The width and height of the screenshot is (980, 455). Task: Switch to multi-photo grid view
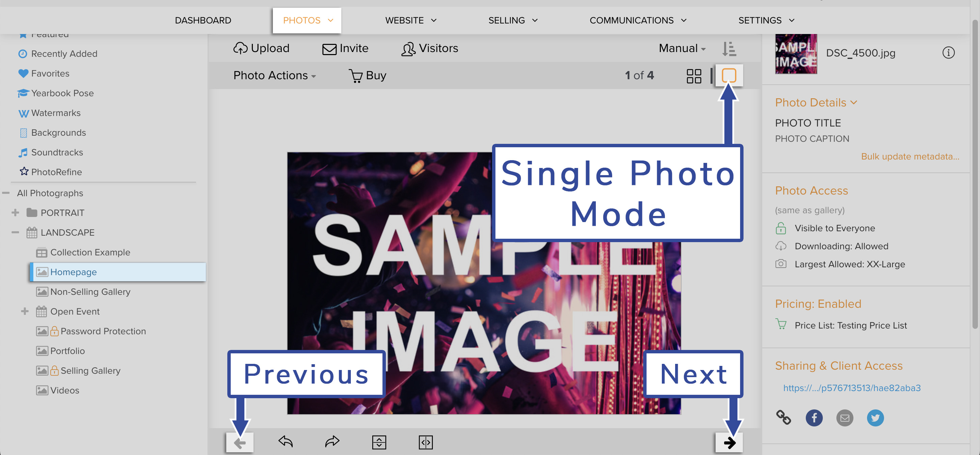coord(694,75)
